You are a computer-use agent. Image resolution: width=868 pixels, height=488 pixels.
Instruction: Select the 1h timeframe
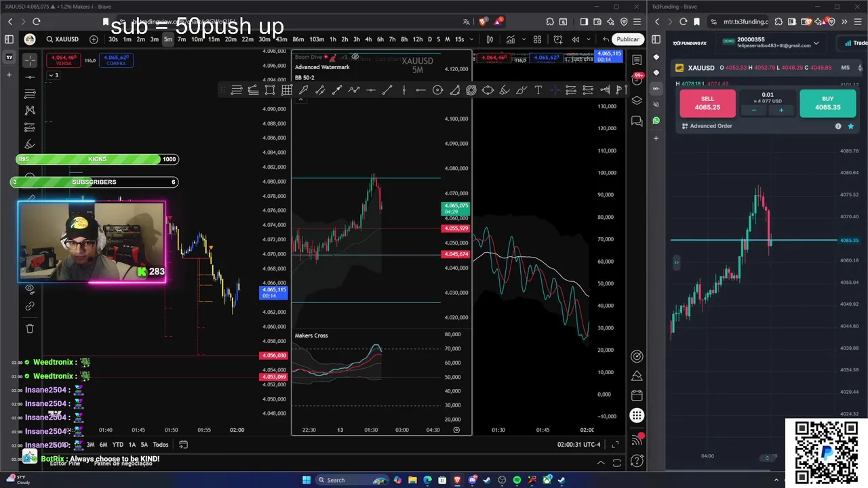333,39
